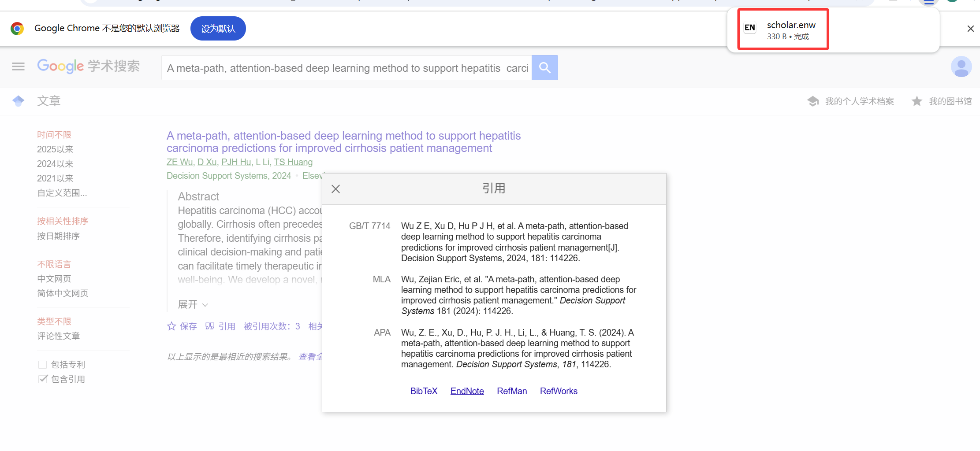Open author D Xu profile
This screenshot has width=980, height=451.
pos(207,162)
